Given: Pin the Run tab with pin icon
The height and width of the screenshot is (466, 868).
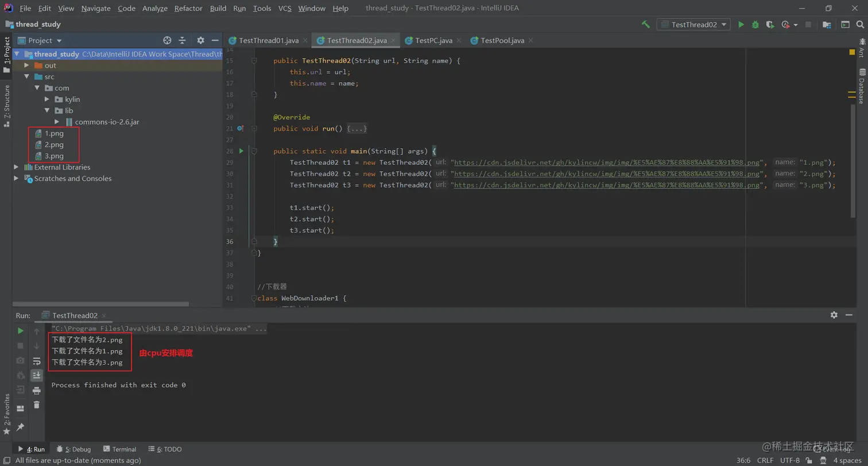Looking at the screenshot, I should [x=20, y=427].
